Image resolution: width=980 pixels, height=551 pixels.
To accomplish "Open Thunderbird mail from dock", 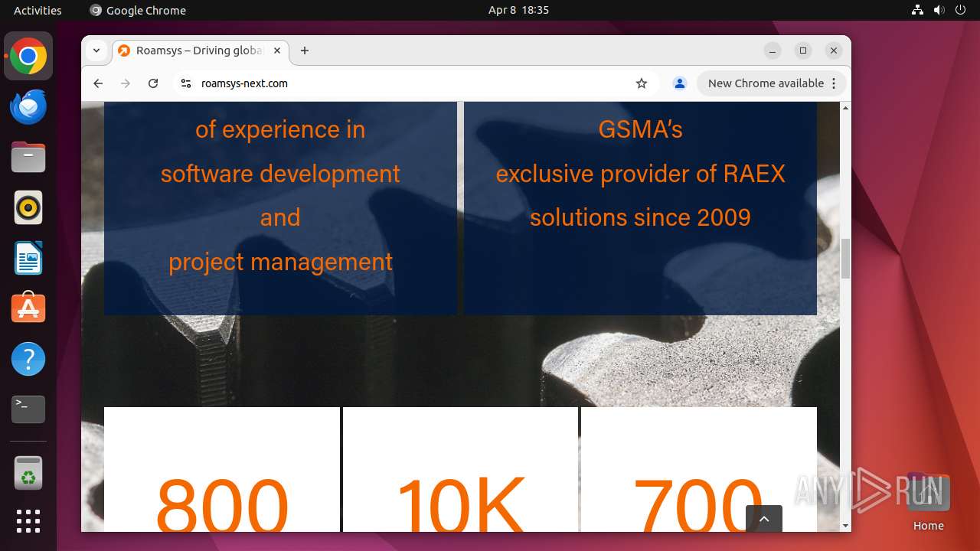I will pyautogui.click(x=28, y=106).
